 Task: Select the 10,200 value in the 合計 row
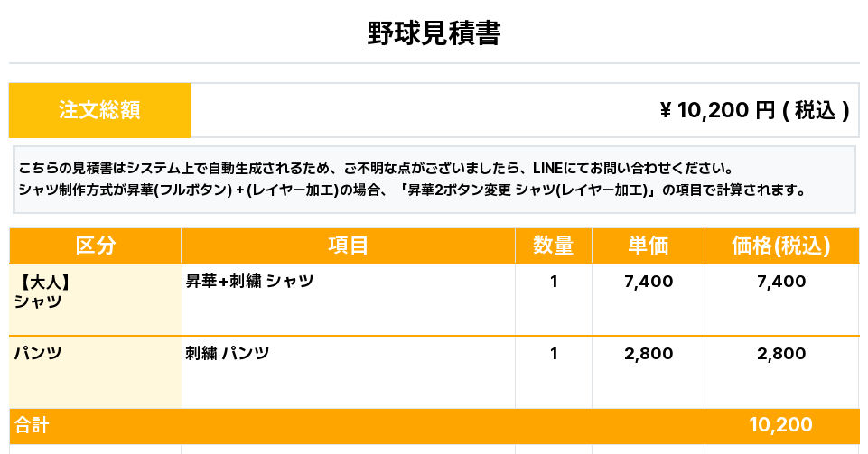[x=781, y=425]
